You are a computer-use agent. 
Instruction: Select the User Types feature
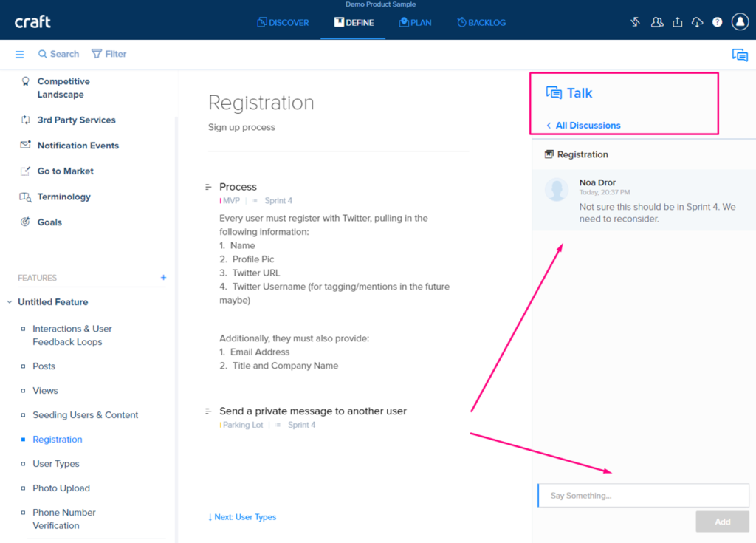56,464
